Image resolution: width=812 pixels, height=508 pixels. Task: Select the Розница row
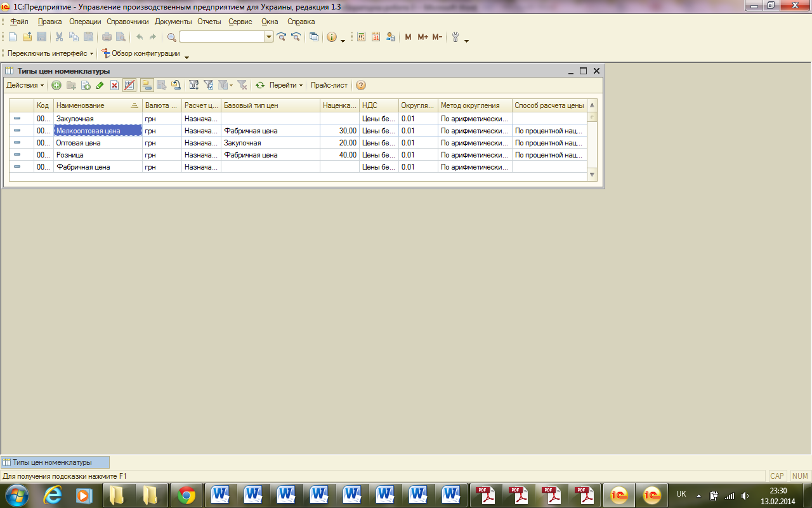298,155
